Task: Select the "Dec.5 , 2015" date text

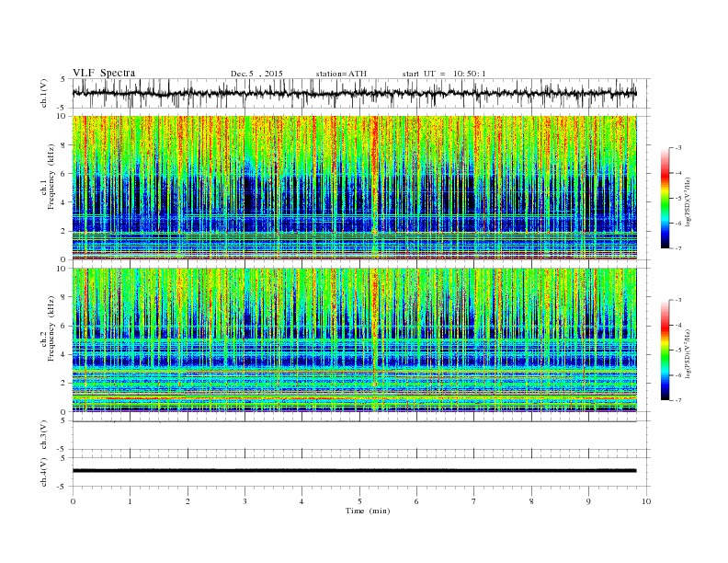Action: [x=256, y=74]
